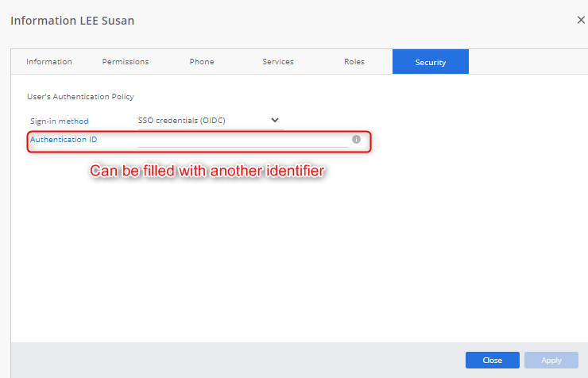The height and width of the screenshot is (378, 588).
Task: Click the Sign-in method label
Action: coord(60,121)
